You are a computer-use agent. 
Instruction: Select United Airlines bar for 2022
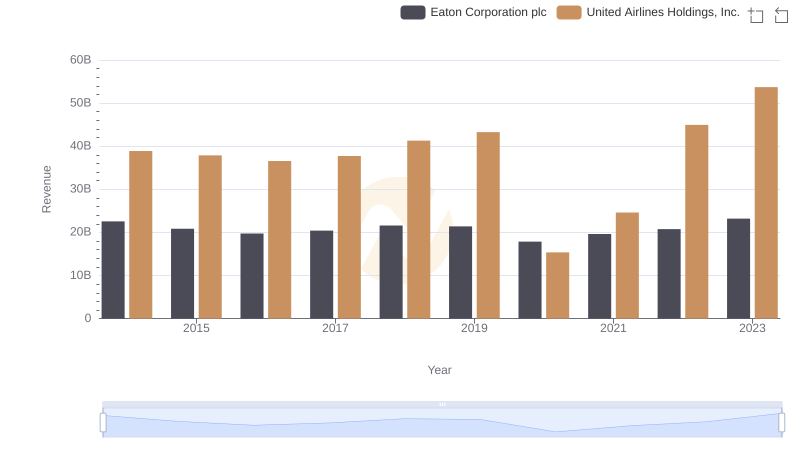click(x=696, y=222)
